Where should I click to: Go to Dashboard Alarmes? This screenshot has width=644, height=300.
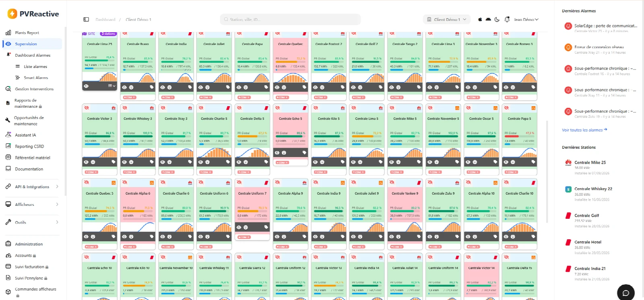coord(32,55)
